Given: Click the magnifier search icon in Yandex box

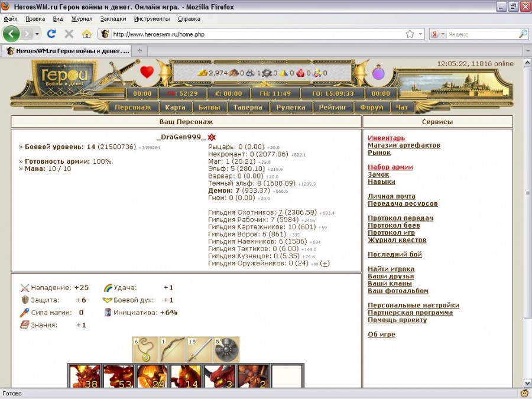Looking at the screenshot, I should tap(523, 34).
